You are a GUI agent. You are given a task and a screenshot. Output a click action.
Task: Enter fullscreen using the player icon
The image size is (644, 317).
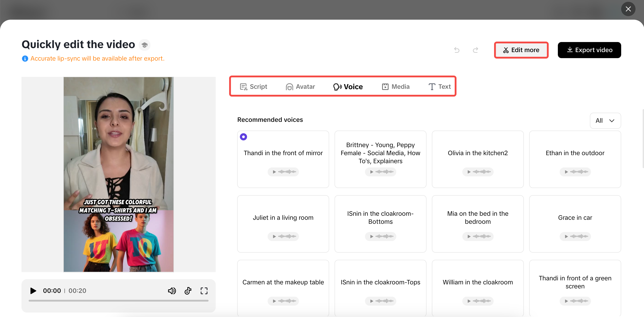tap(204, 291)
